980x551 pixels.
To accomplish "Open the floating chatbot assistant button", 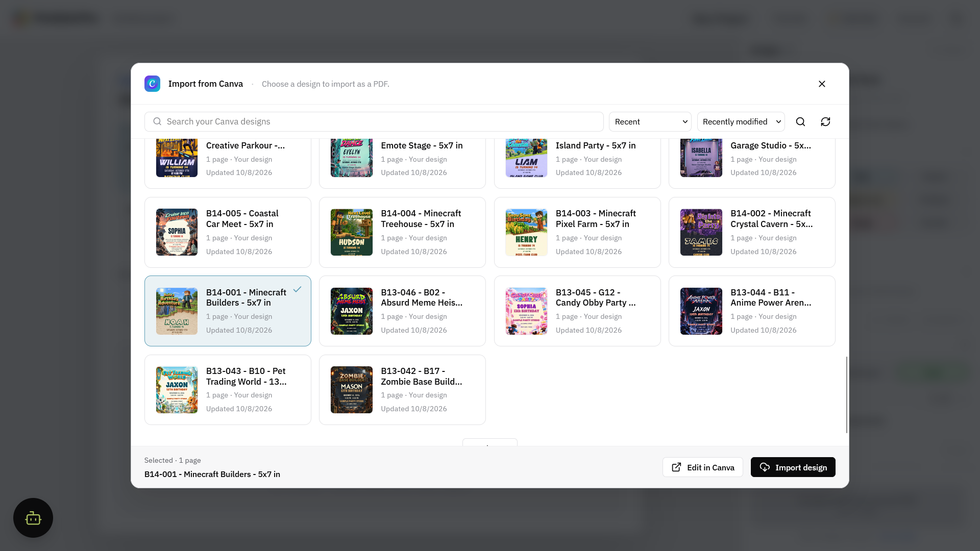I will click(33, 518).
